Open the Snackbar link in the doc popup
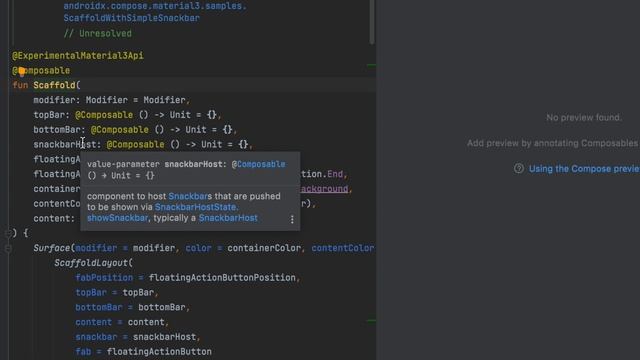Viewport: 640px width, 360px height. click(188, 196)
